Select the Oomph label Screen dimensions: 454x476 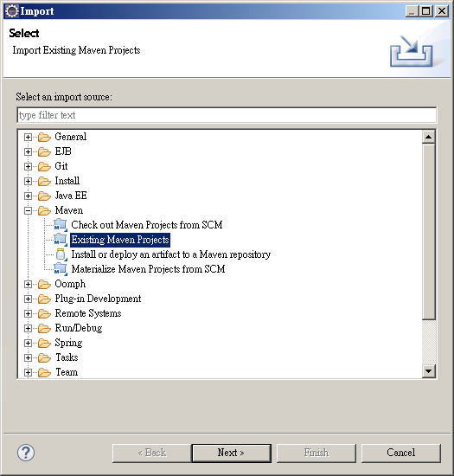[x=70, y=284]
